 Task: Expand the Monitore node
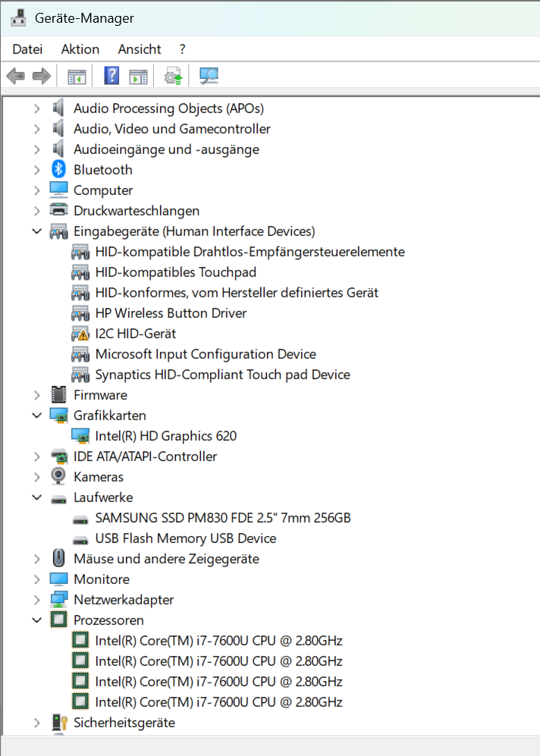pos(36,579)
